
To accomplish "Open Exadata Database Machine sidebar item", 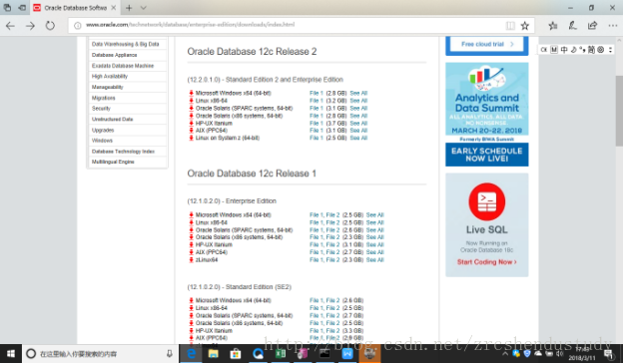I will (123, 66).
